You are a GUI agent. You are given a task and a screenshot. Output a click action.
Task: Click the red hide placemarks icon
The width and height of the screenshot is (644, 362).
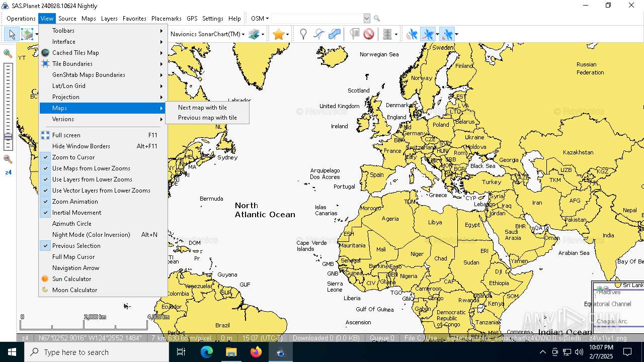[x=369, y=34]
